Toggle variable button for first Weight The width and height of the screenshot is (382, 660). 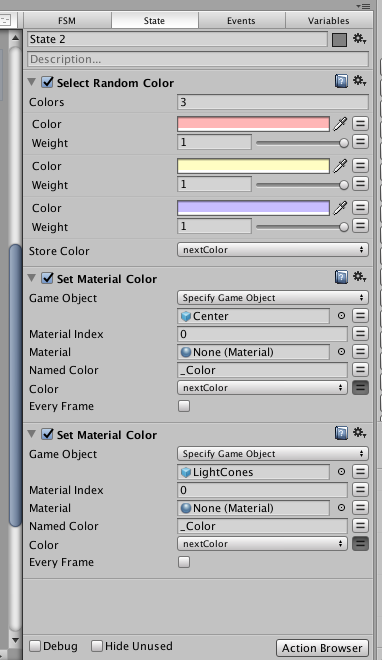coord(360,141)
